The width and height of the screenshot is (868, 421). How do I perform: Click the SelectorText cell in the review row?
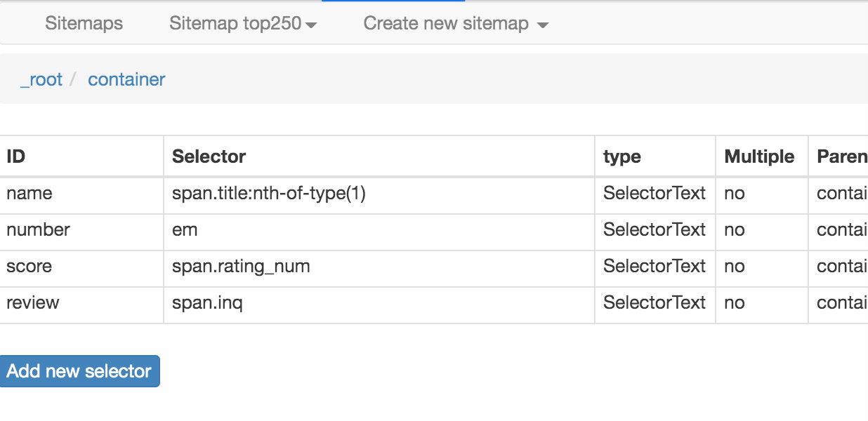654,302
